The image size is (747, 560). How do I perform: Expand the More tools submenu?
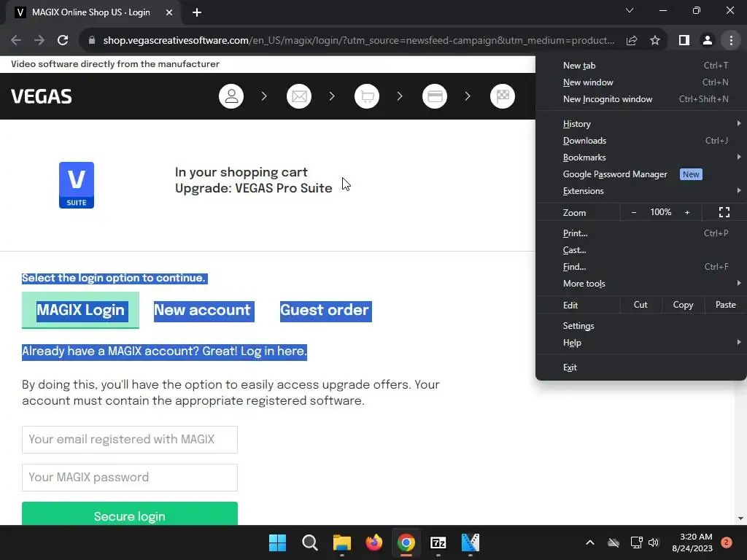tap(640, 284)
